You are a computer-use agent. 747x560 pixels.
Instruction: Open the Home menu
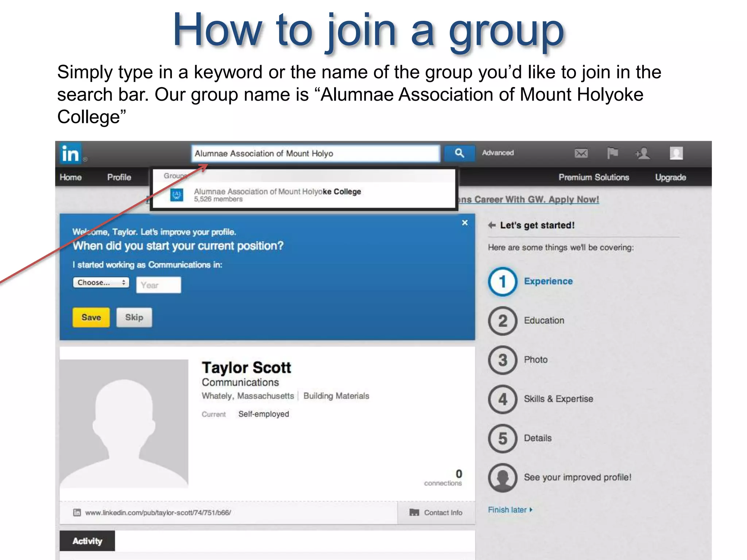(x=71, y=177)
